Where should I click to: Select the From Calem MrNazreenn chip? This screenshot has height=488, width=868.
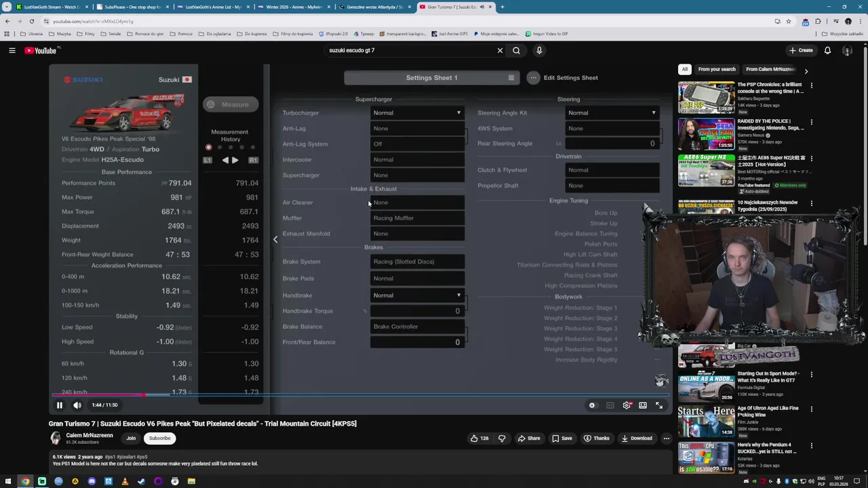pos(770,69)
